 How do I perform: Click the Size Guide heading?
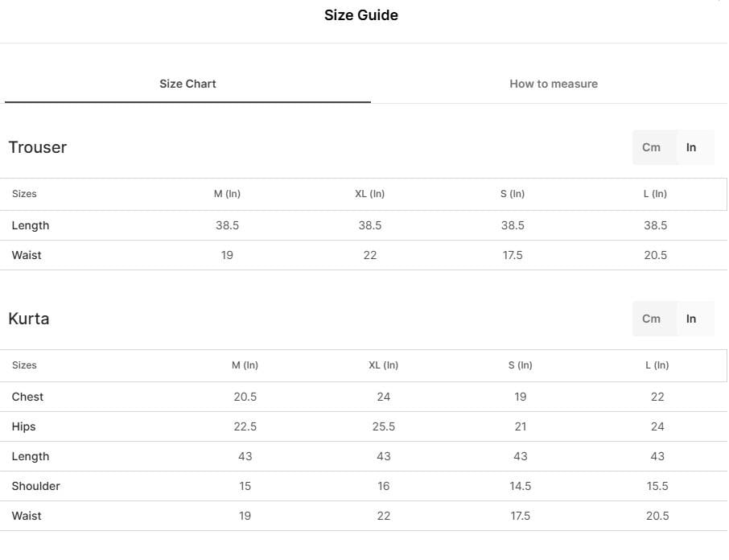click(x=361, y=15)
